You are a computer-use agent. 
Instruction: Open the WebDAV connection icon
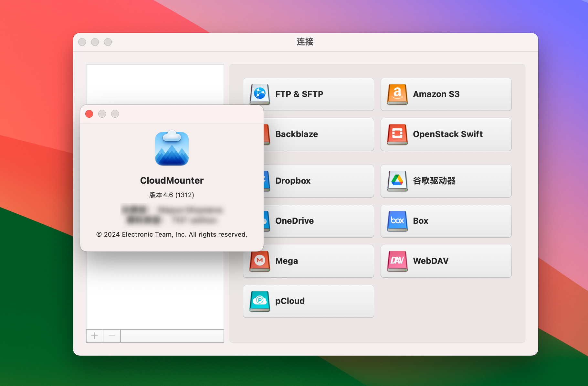pos(397,261)
